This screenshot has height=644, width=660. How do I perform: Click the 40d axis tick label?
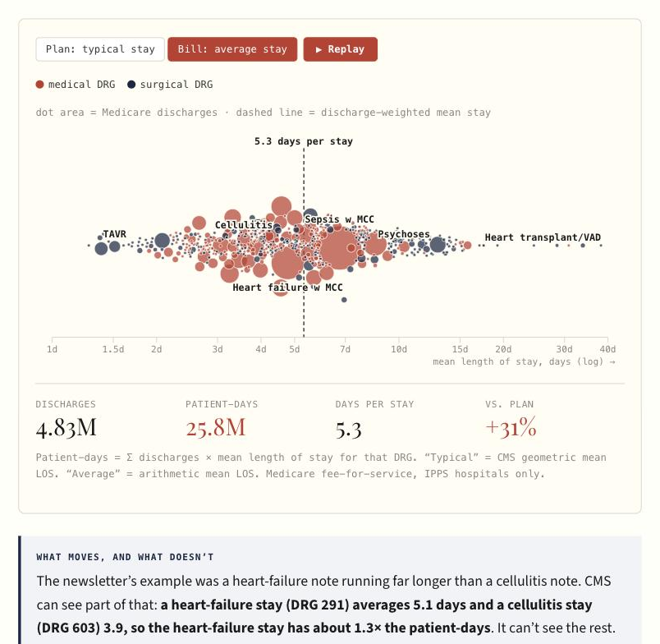click(x=607, y=349)
